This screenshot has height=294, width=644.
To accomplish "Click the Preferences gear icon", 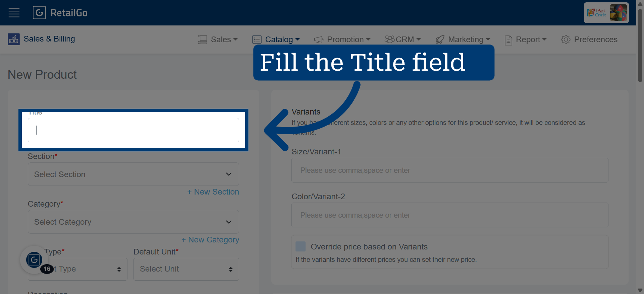I will (x=566, y=40).
